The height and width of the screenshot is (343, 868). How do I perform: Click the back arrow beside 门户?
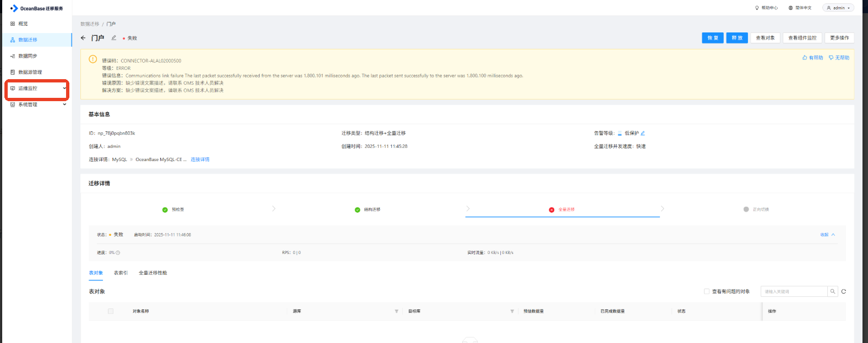pyautogui.click(x=83, y=38)
